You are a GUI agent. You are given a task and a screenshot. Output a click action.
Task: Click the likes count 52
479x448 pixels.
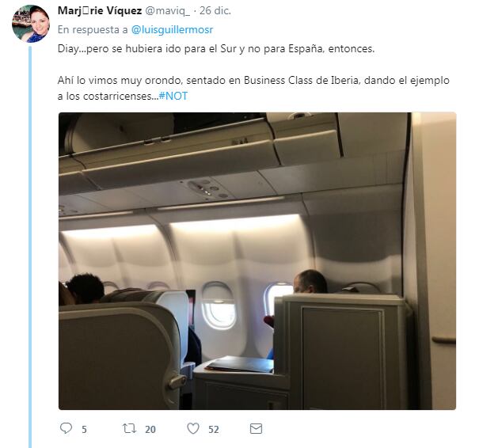[214, 429]
